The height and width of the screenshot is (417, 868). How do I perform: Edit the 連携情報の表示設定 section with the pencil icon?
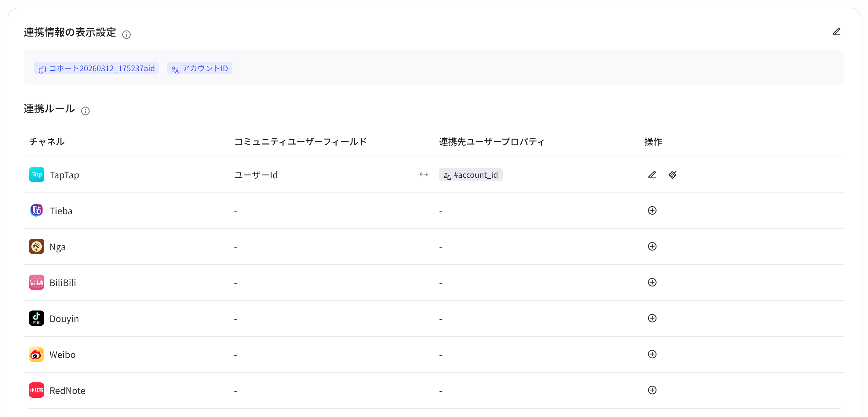coord(836,32)
